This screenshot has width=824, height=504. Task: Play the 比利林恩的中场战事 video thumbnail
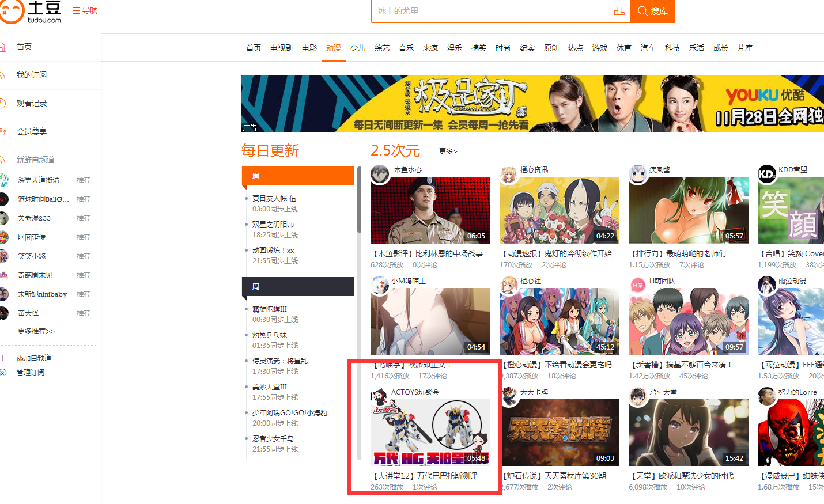(430, 210)
